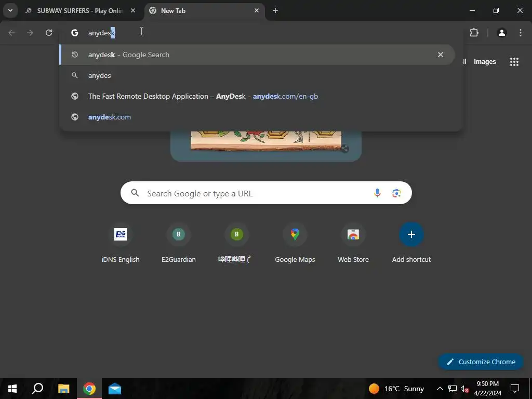Image resolution: width=532 pixels, height=399 pixels.
Task: Open the Google apps grid
Action: pyautogui.click(x=514, y=62)
